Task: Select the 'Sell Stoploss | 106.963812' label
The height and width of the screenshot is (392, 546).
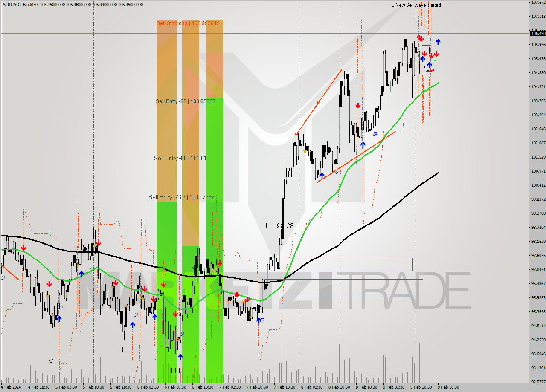Action: tap(188, 23)
